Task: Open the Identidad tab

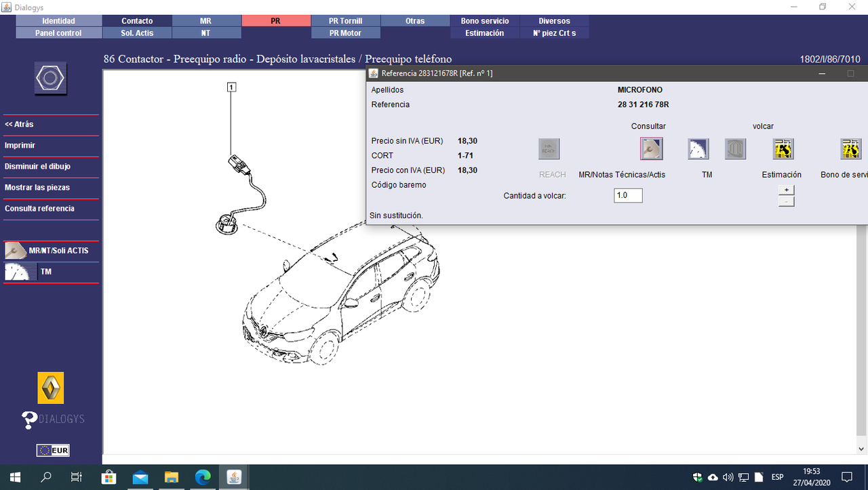Action: point(59,21)
